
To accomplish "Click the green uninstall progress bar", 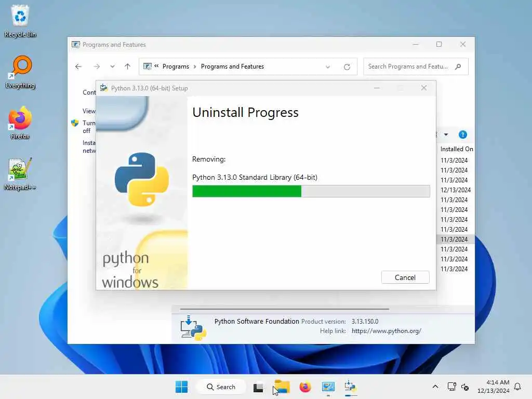I will click(x=311, y=191).
